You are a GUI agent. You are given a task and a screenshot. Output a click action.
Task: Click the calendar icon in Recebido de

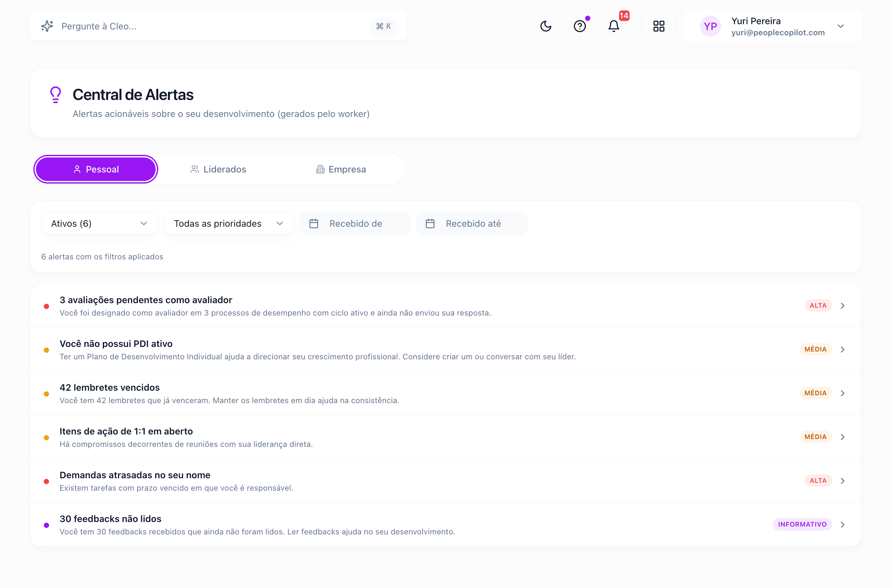point(314,223)
